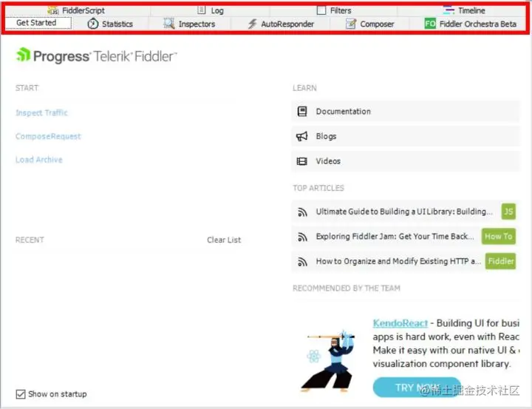
Task: Click the Statistics stopwatch icon
Action: [92, 24]
